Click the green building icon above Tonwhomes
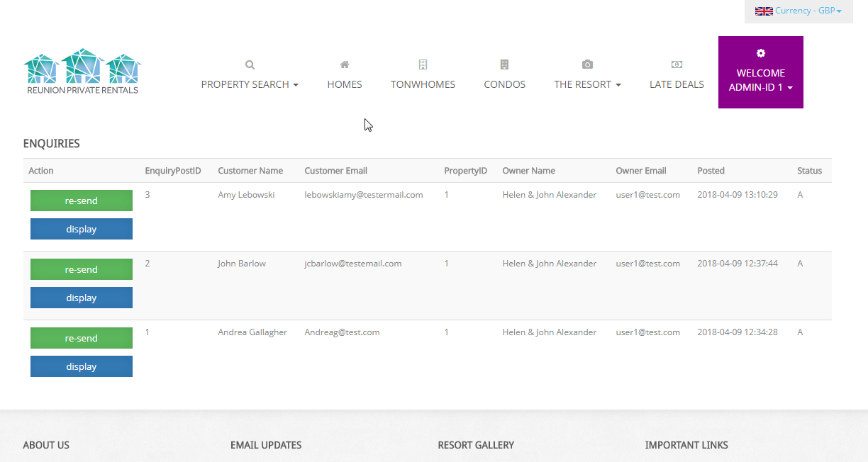Viewport: 868px width, 462px height. point(423,64)
